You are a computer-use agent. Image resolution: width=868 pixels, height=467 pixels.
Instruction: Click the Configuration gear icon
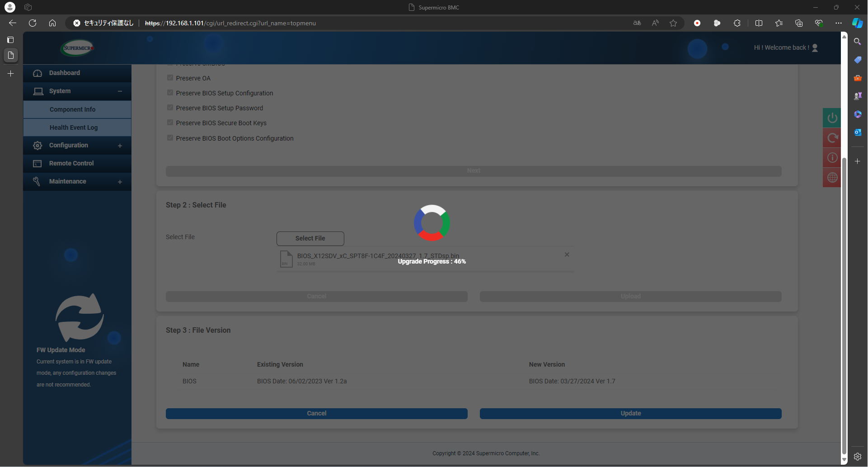[38, 146]
